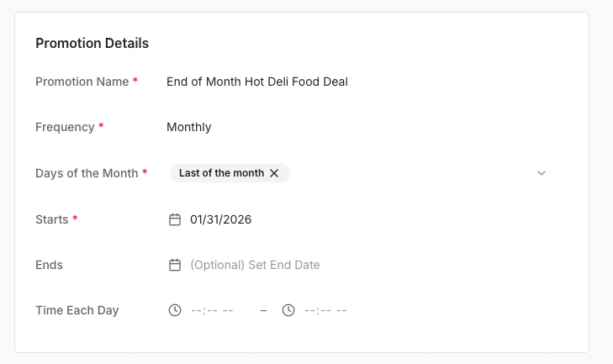This screenshot has width=613, height=364.
Task: Click the calendar icon in Ends row
Action: click(175, 265)
